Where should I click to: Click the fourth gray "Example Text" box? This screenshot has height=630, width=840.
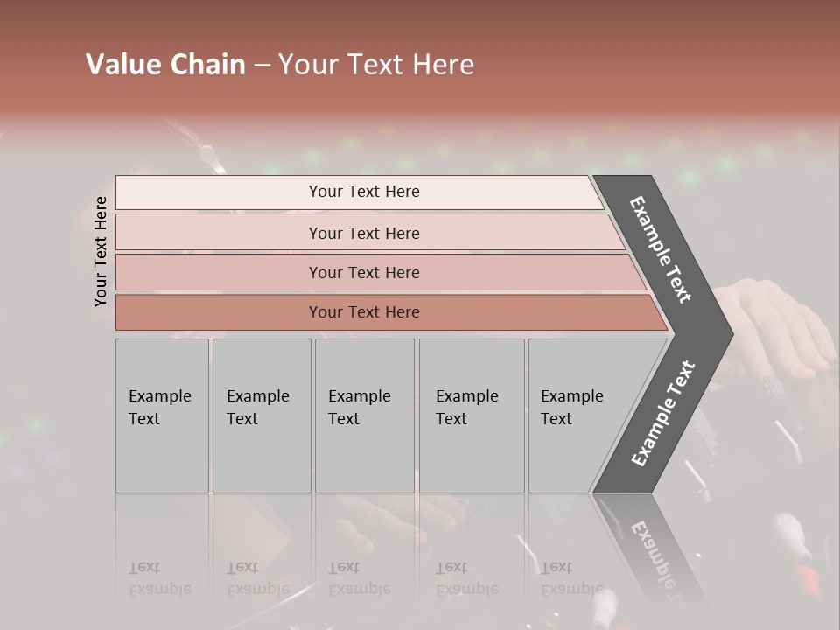(471, 415)
